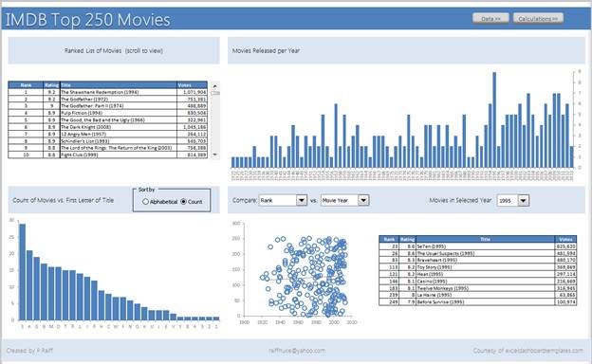Click the Se7en (1995) row
592x364 pixels.
[x=477, y=246]
